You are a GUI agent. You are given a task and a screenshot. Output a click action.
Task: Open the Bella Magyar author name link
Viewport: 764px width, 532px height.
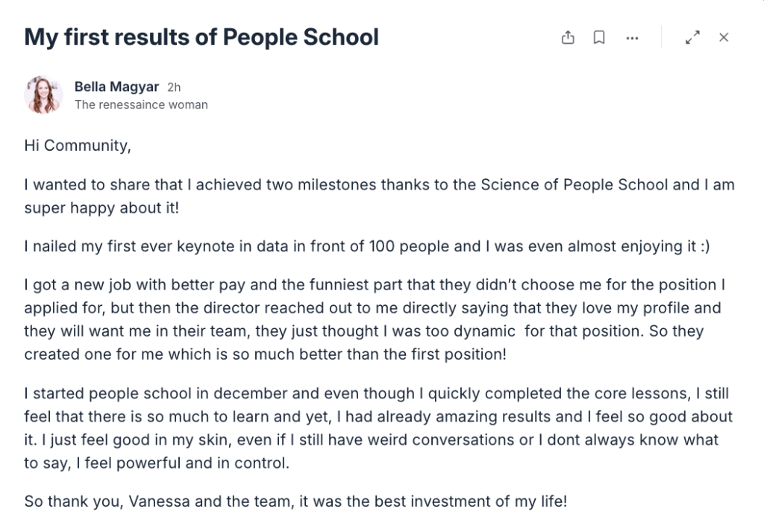pyautogui.click(x=116, y=87)
